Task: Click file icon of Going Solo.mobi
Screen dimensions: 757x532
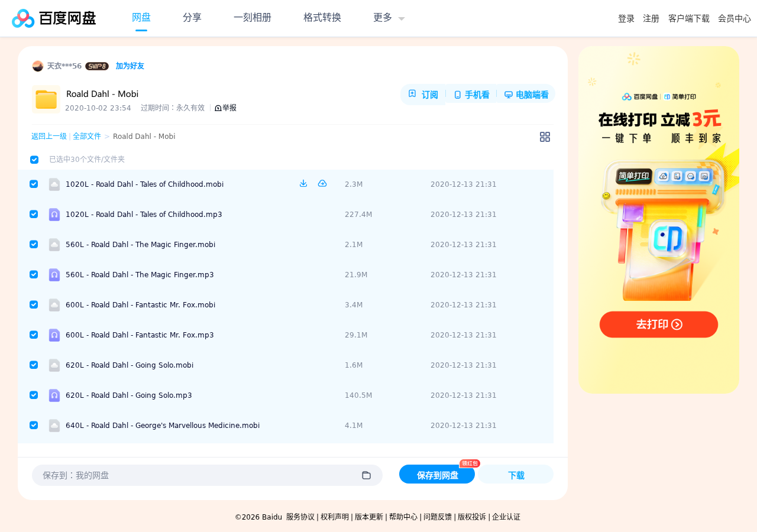Action: [x=54, y=365]
